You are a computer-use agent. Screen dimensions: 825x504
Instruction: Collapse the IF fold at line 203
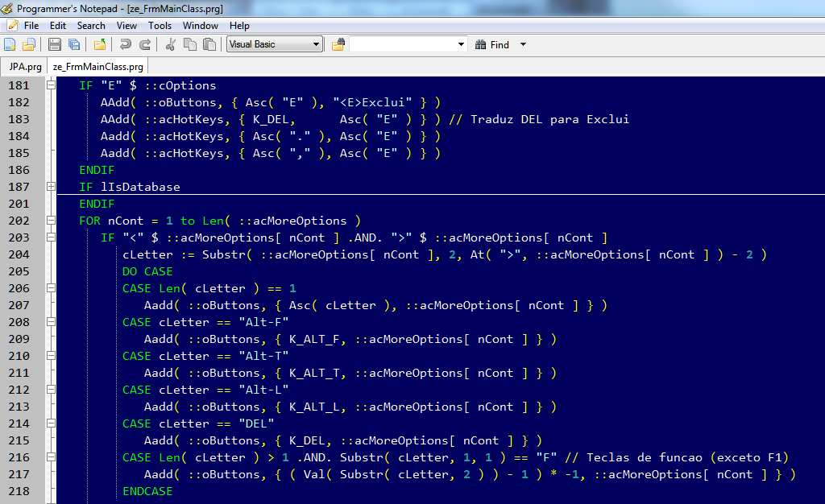point(51,237)
